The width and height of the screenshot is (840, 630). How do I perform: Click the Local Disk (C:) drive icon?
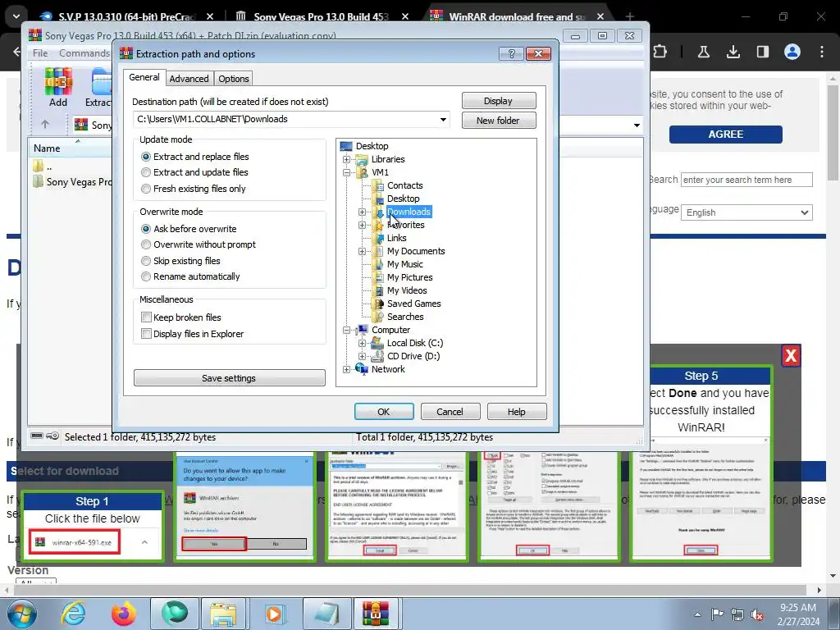click(x=377, y=343)
